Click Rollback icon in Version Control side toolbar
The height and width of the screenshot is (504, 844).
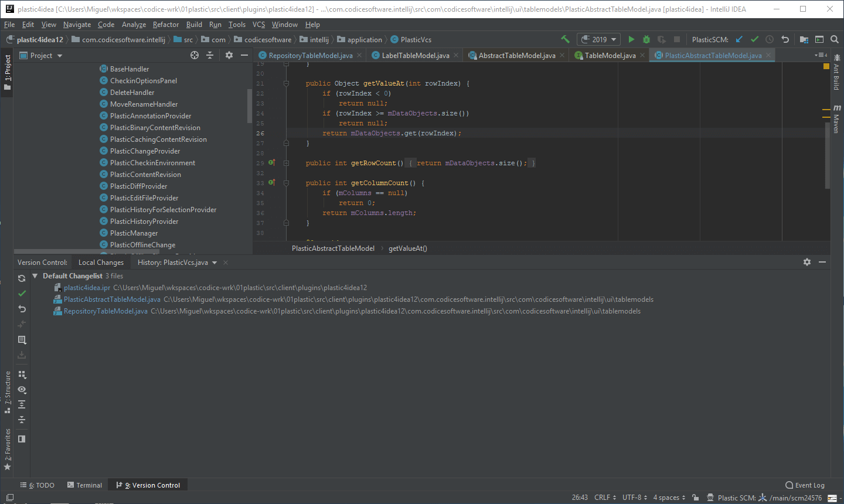[x=22, y=308]
